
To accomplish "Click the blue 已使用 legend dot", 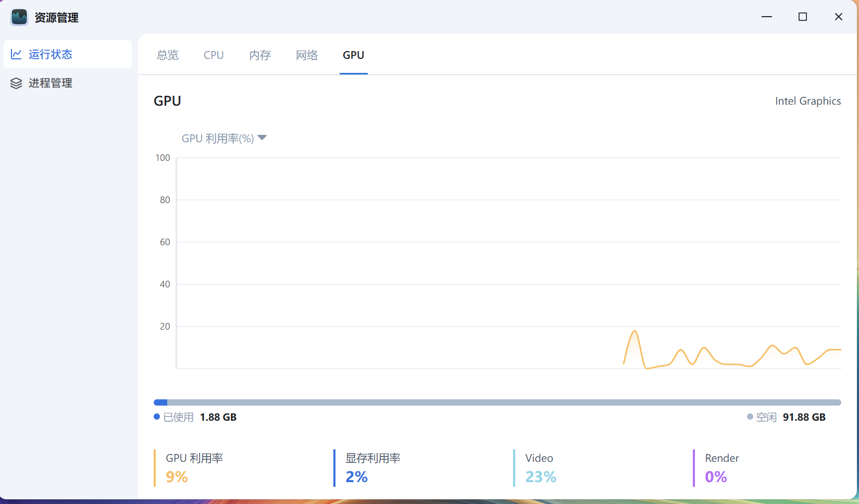I will (x=157, y=417).
